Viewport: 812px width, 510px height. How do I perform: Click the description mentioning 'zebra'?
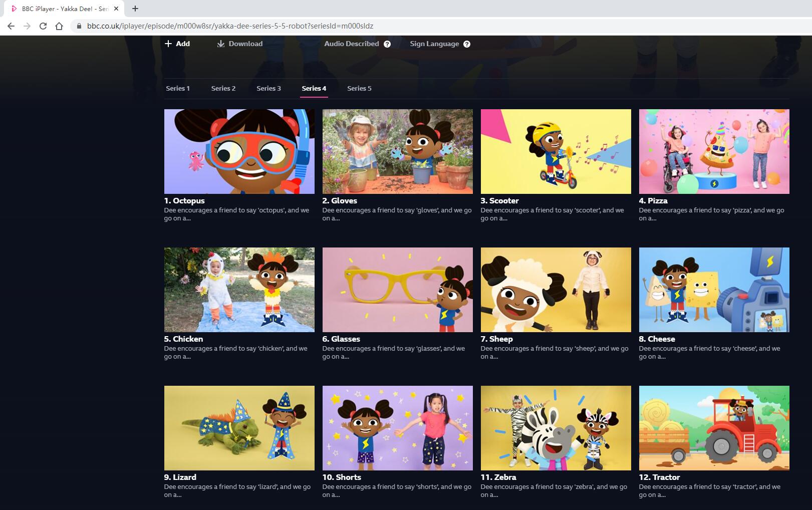pos(554,490)
